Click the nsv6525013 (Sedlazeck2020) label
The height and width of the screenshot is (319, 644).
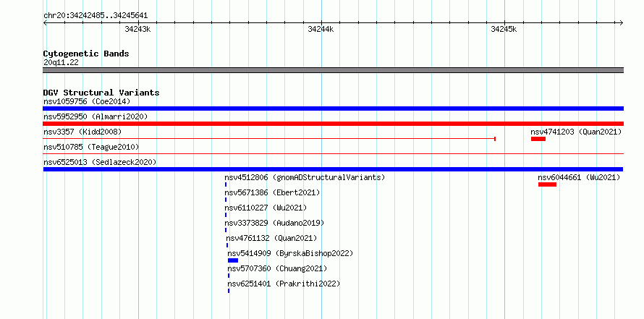100,162
